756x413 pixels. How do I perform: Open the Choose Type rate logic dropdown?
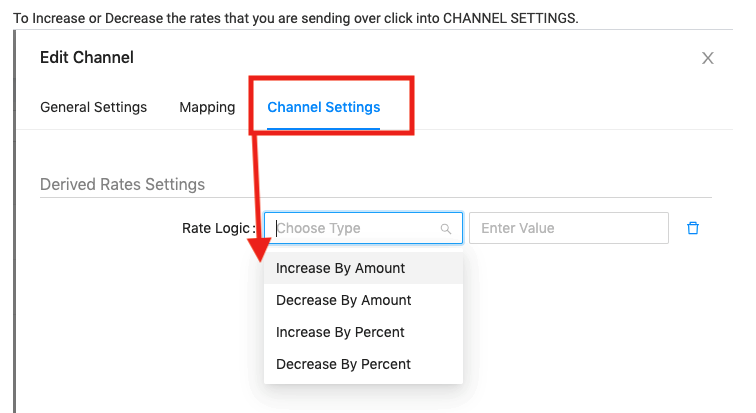pyautogui.click(x=364, y=228)
